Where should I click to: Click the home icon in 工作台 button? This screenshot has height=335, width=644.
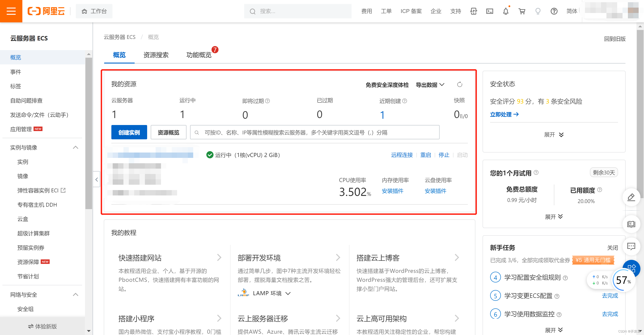84,11
